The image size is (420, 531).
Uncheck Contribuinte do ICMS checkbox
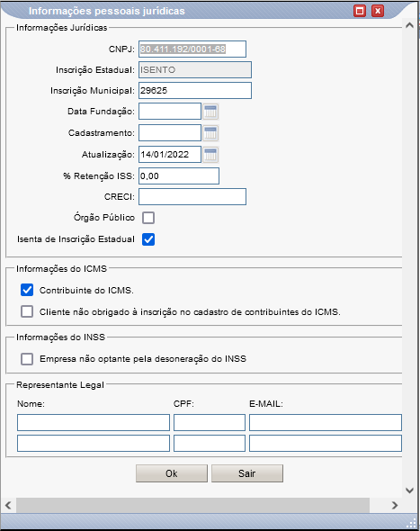[x=27, y=290]
